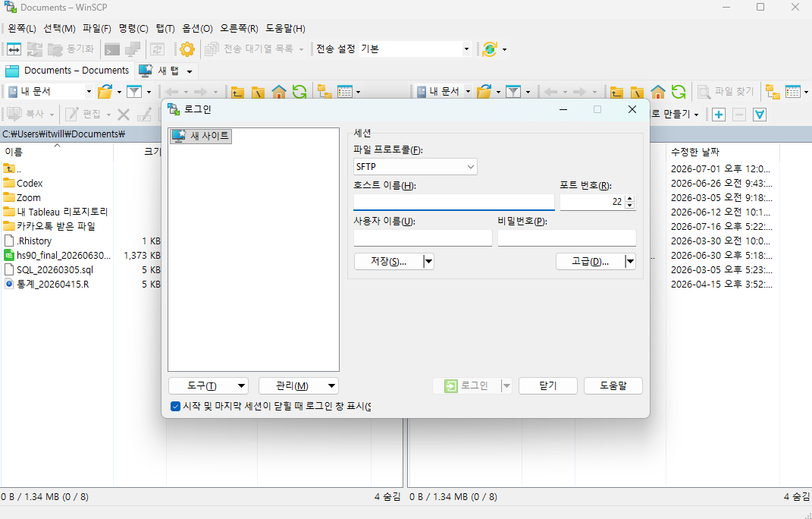Go to root directory in left panel
This screenshot has width=812, height=519.
tap(258, 93)
